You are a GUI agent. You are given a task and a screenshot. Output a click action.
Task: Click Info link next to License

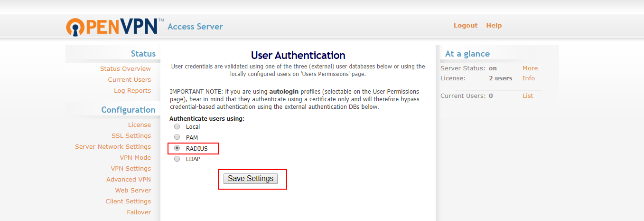pyautogui.click(x=529, y=78)
